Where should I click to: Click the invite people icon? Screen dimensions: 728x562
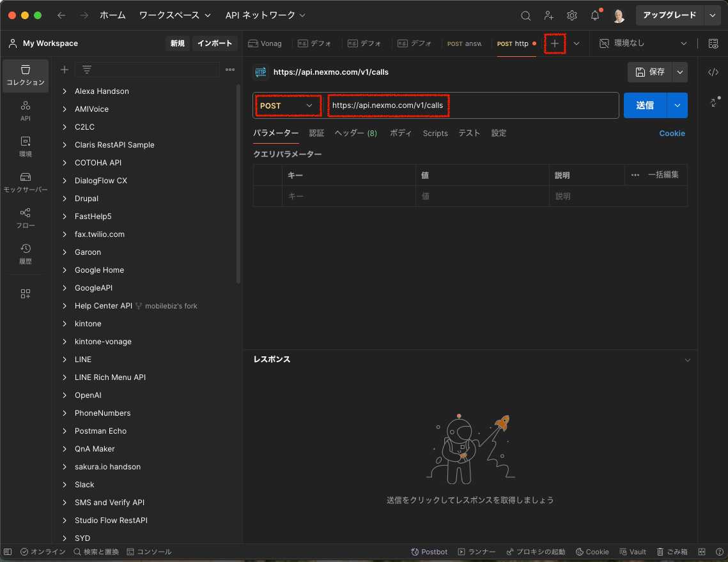(x=549, y=16)
